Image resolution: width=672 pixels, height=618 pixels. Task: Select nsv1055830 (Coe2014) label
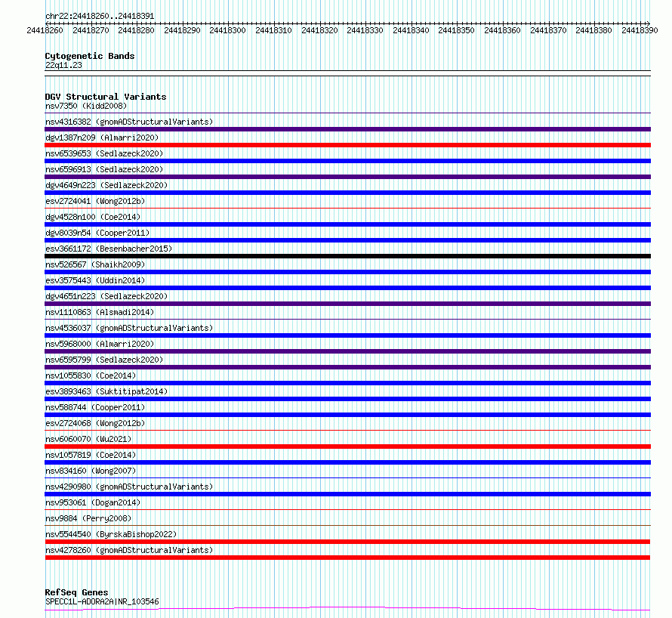pyautogui.click(x=91, y=375)
